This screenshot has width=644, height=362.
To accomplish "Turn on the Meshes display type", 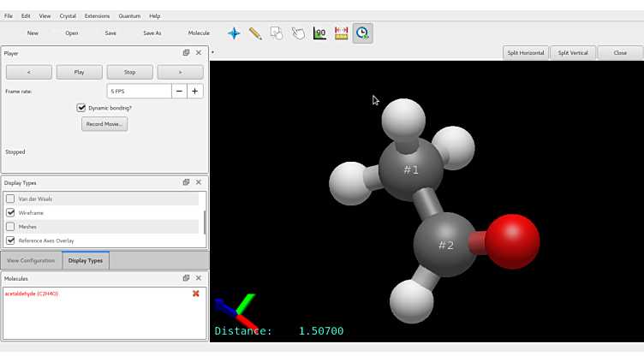I will [x=10, y=227].
